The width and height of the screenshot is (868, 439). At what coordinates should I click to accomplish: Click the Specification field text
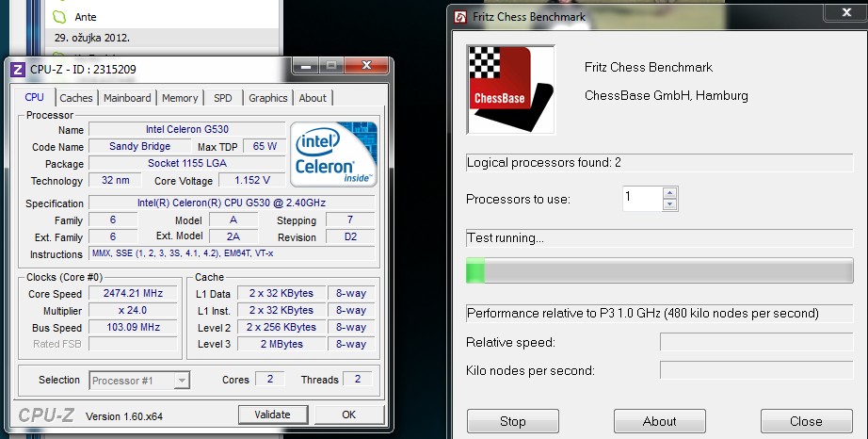tap(232, 203)
